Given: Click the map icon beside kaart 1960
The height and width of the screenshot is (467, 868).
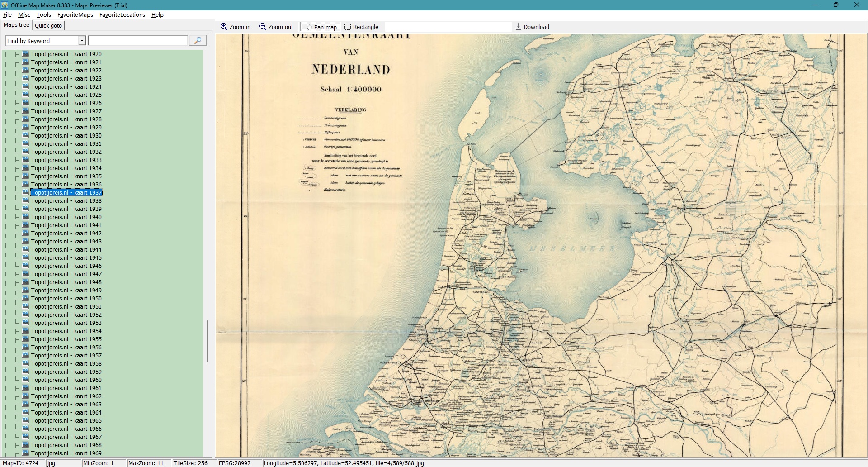Looking at the screenshot, I should click(x=26, y=380).
